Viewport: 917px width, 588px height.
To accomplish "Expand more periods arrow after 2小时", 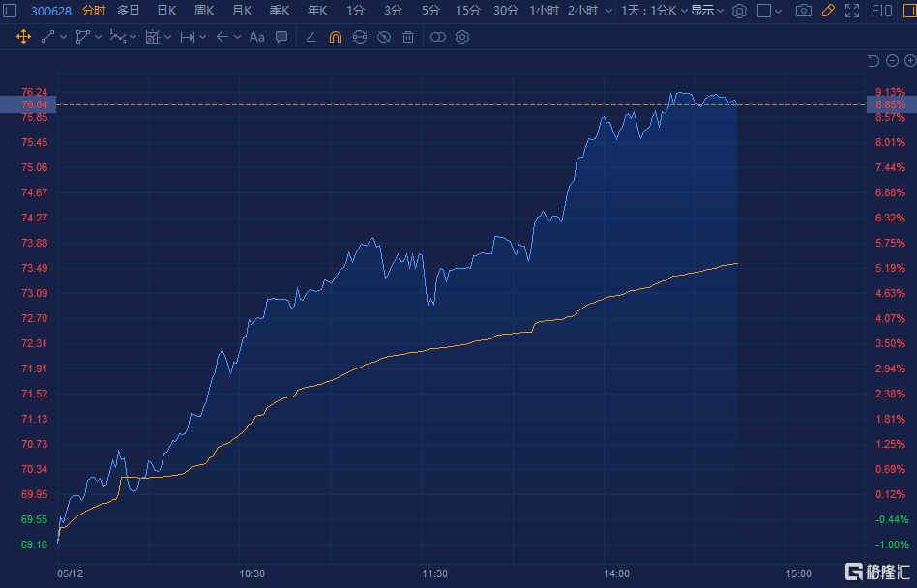I will [x=608, y=11].
